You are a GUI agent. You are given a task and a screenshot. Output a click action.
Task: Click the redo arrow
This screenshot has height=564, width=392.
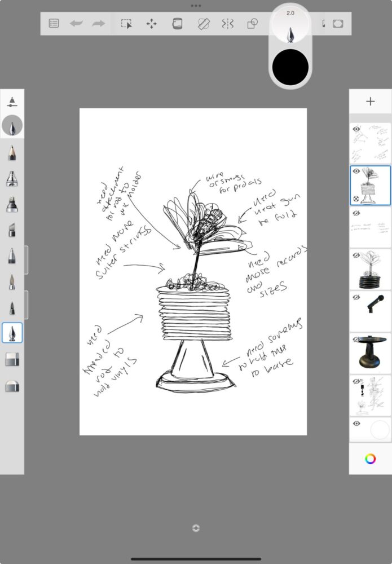(x=99, y=24)
